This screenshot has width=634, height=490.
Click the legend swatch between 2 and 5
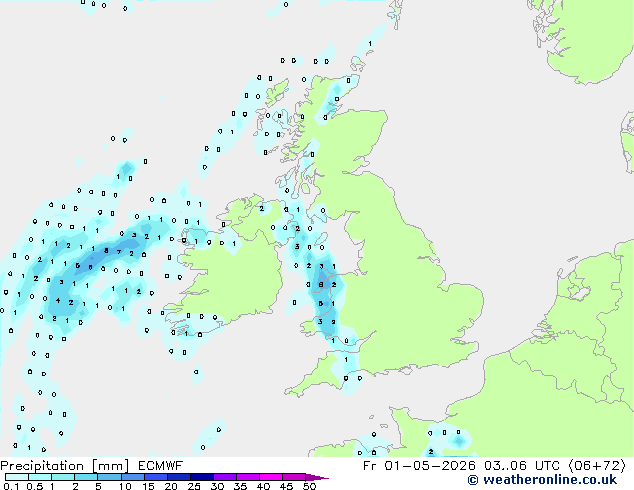[x=86, y=477]
